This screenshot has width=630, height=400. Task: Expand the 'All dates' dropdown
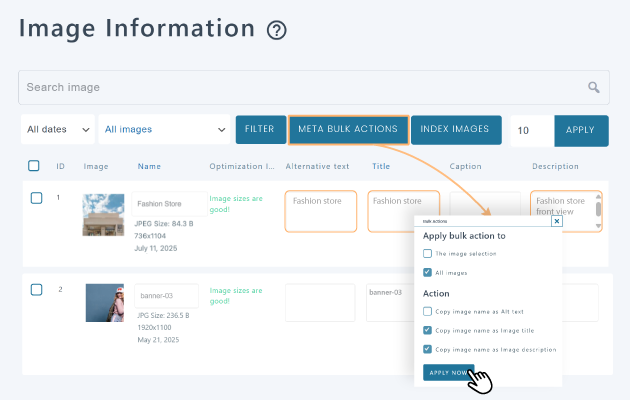coord(57,129)
